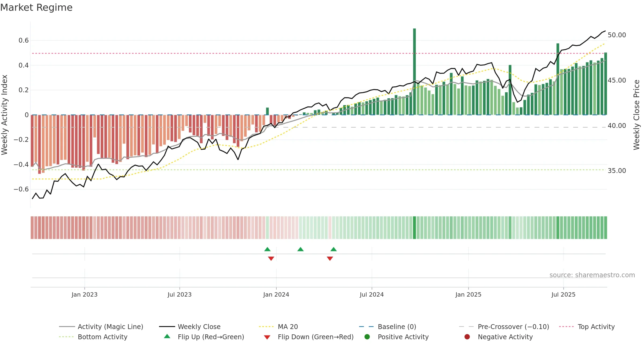This screenshot has width=644, height=362.
Task: Click the second red flip-down triangle marker
Action: pos(330,258)
